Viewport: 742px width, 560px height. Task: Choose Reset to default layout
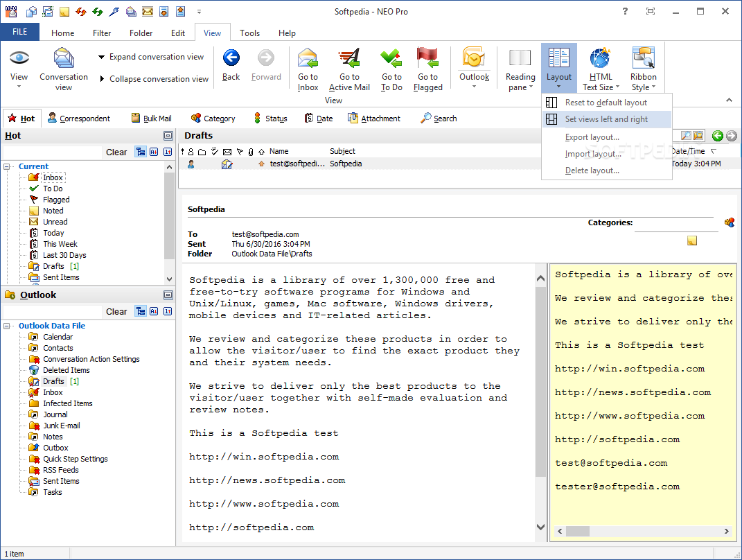(607, 103)
